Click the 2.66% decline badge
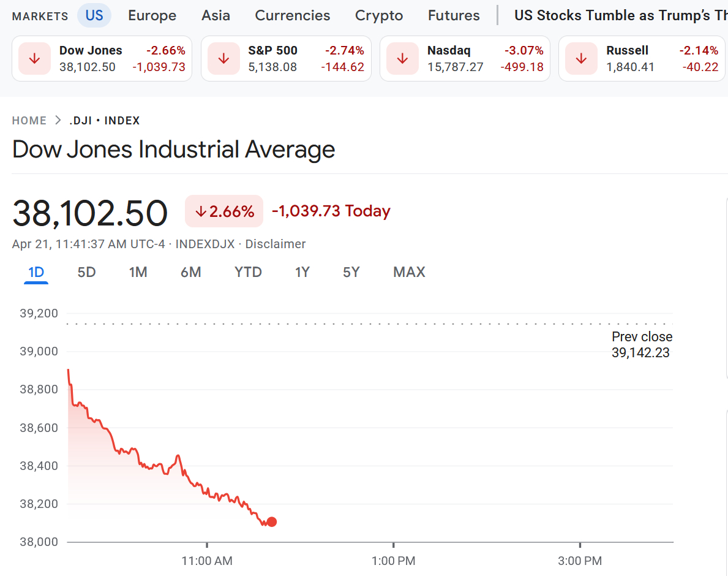Screen dimensions: 728x576 click(x=224, y=211)
